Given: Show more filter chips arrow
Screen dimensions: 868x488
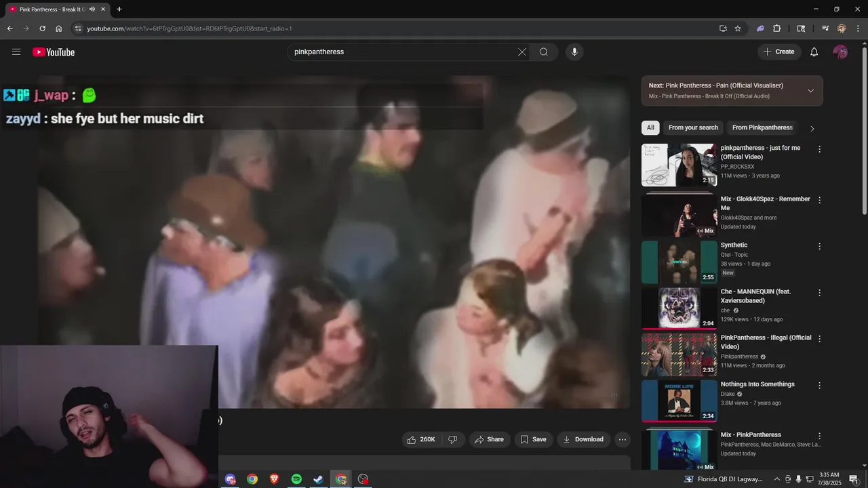Looking at the screenshot, I should [812, 128].
